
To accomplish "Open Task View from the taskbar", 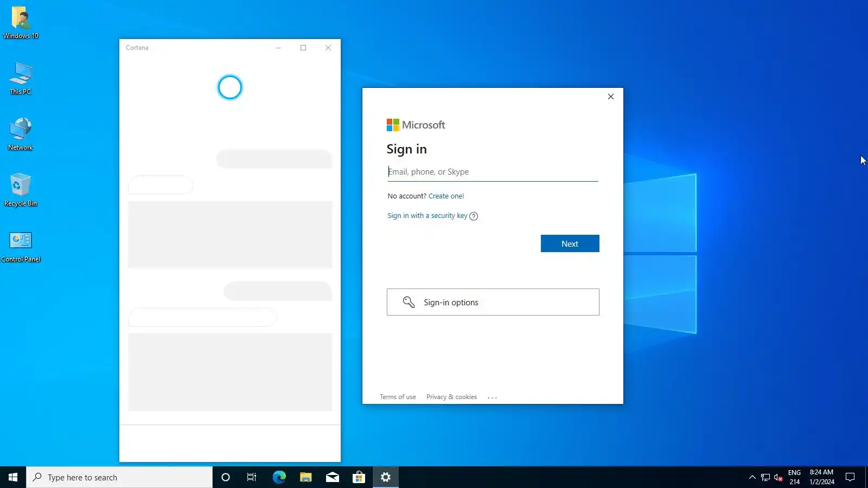I will (252, 477).
